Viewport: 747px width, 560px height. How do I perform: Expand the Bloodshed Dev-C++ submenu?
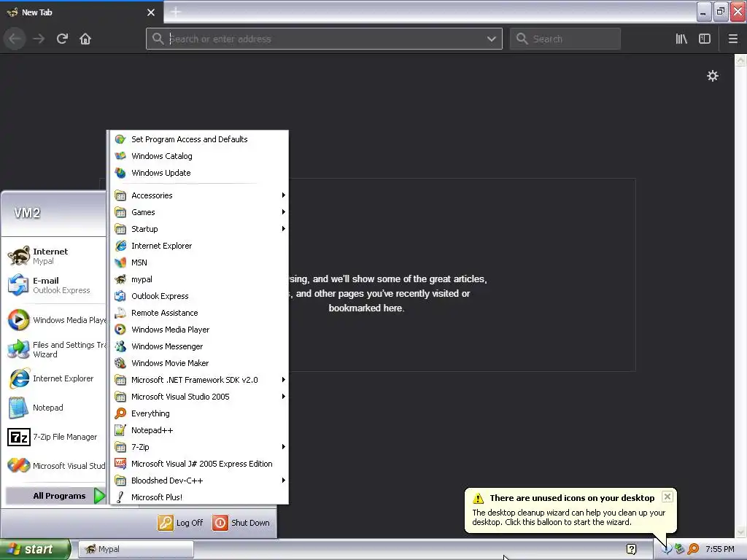click(x=199, y=481)
